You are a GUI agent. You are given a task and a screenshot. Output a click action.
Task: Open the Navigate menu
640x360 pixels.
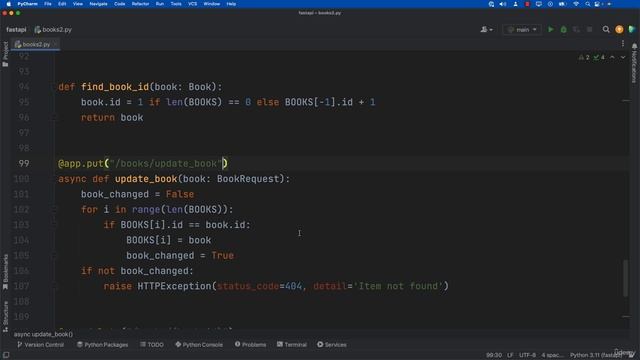point(98,4)
